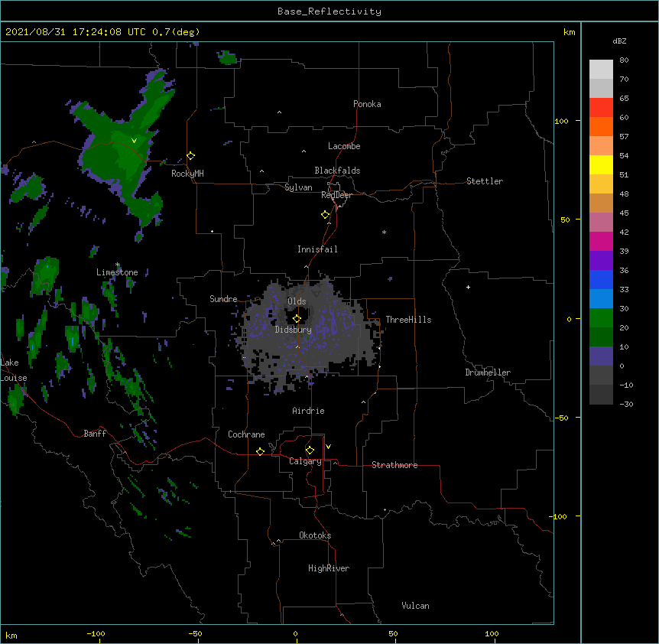Image resolution: width=659 pixels, height=644 pixels.
Task: Click the -50 tick on the bottom axis
Action: click(x=195, y=633)
